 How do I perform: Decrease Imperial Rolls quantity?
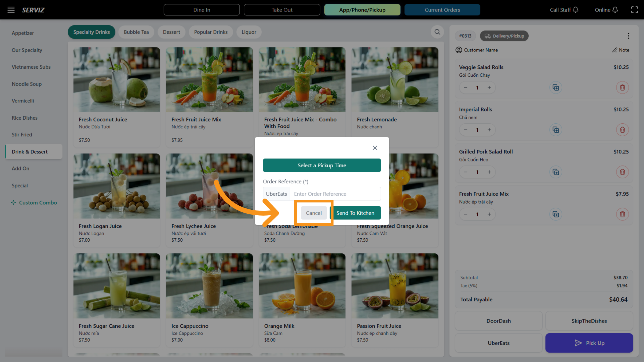[466, 130]
